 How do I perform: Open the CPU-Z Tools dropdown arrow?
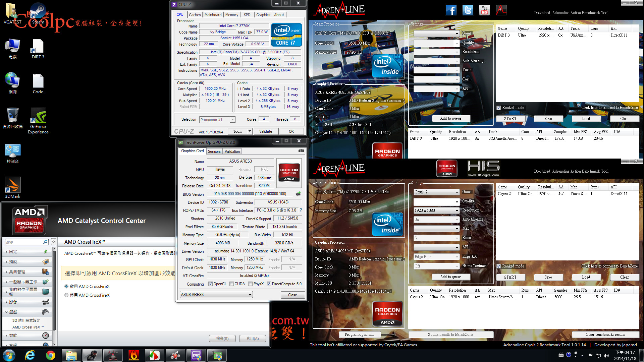(250, 131)
